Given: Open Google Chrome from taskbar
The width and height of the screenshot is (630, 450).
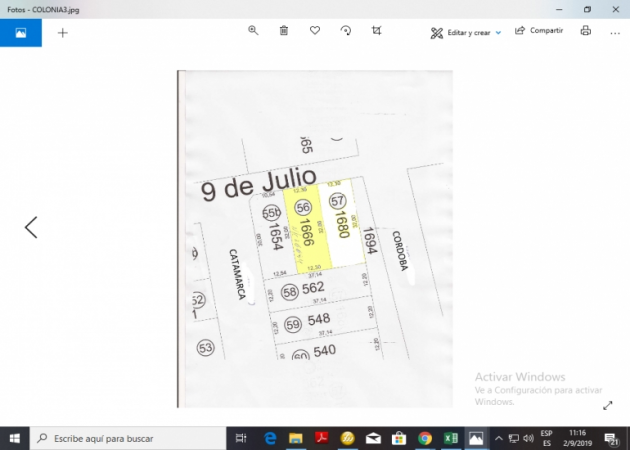Looking at the screenshot, I should click(x=425, y=438).
